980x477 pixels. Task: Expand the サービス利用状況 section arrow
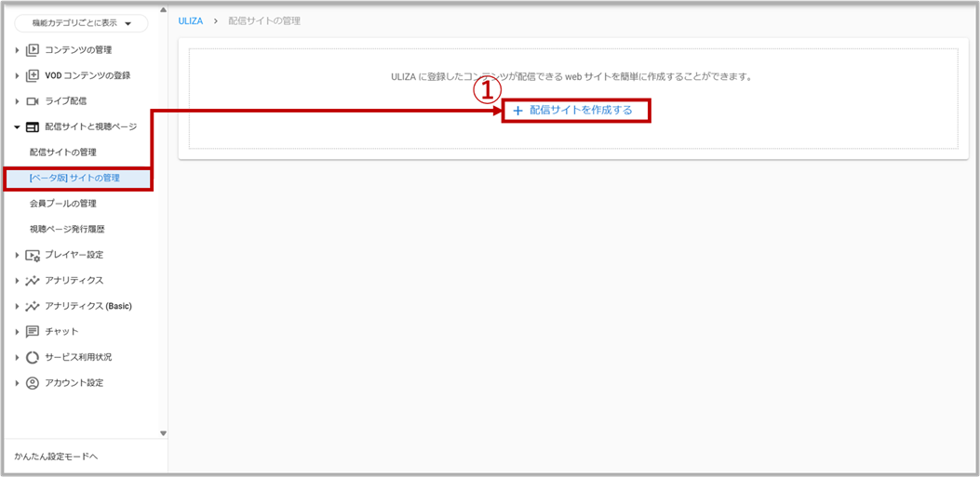(x=18, y=357)
